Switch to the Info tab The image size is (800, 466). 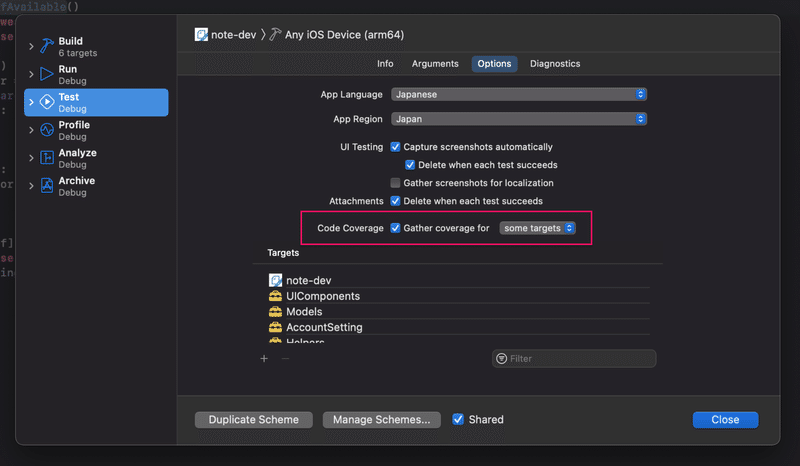pyautogui.click(x=385, y=64)
